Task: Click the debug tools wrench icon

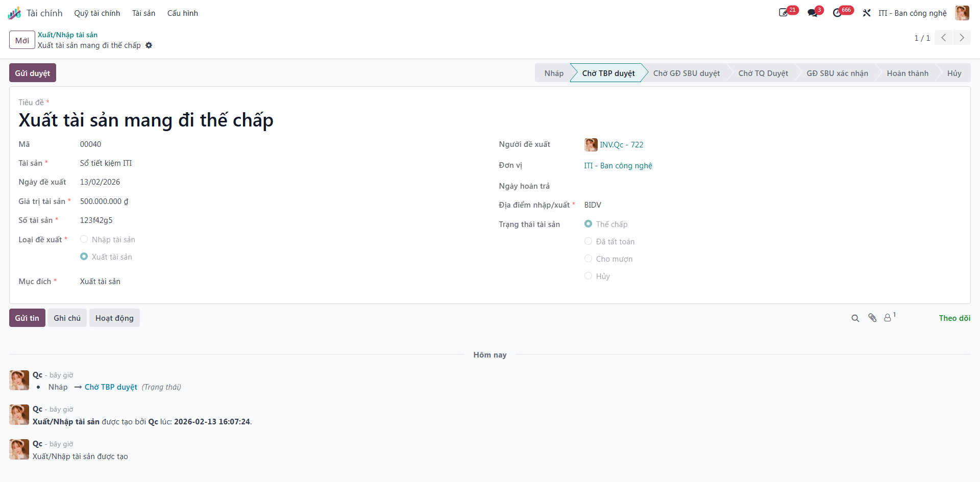Action: (867, 13)
